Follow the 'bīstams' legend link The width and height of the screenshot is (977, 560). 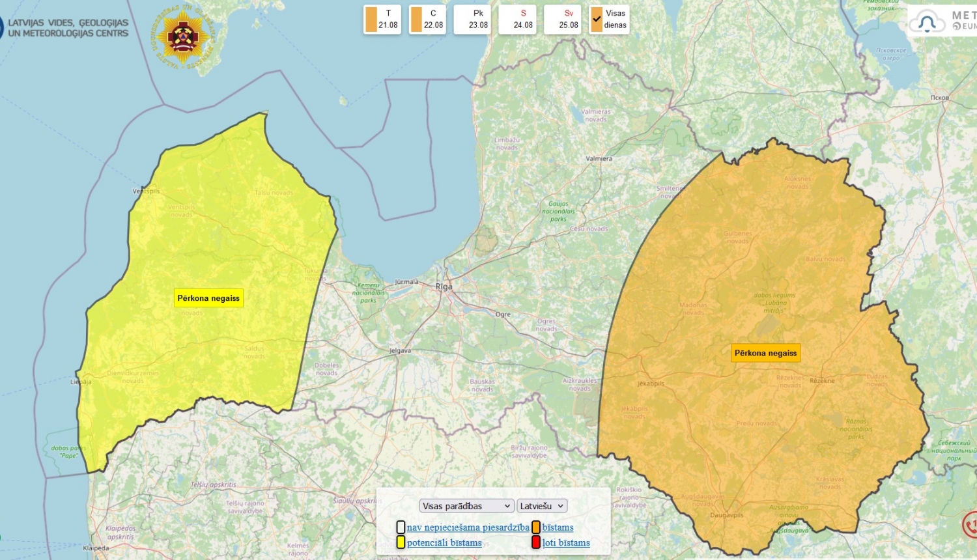tap(558, 527)
